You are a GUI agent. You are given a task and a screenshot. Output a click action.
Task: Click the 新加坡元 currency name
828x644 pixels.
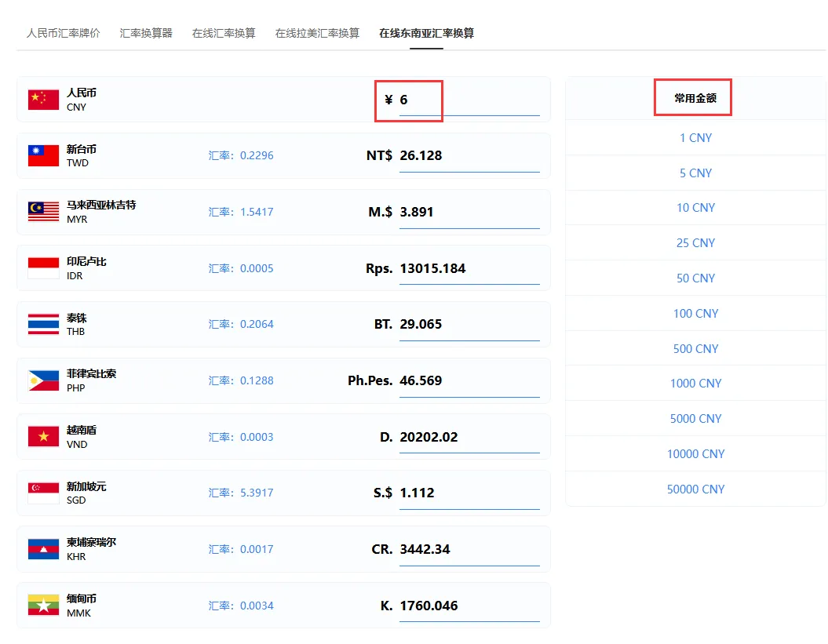pos(86,486)
